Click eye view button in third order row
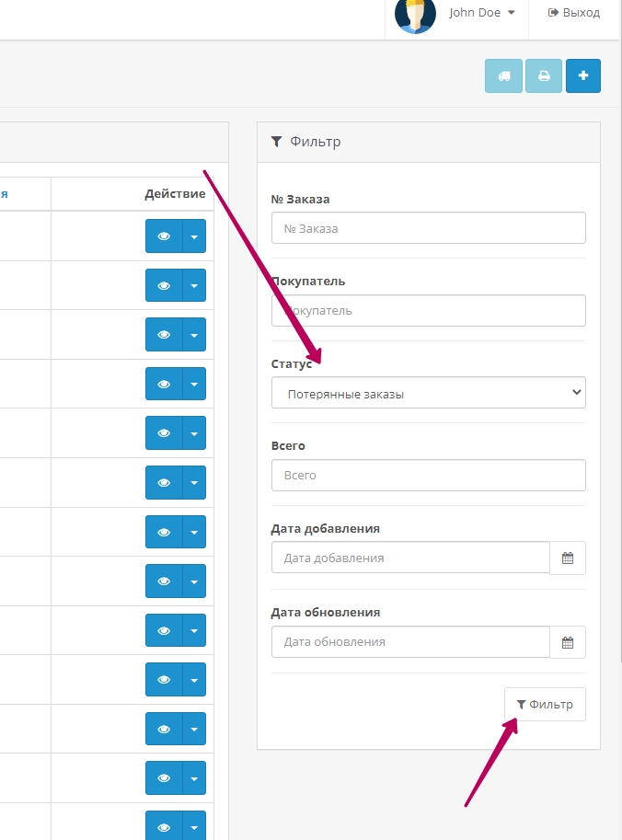 tap(164, 335)
